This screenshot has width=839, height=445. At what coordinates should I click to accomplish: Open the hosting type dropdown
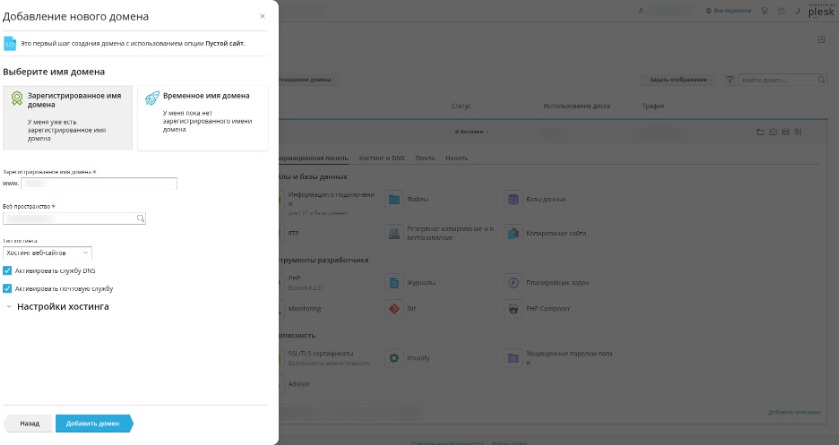tap(47, 252)
